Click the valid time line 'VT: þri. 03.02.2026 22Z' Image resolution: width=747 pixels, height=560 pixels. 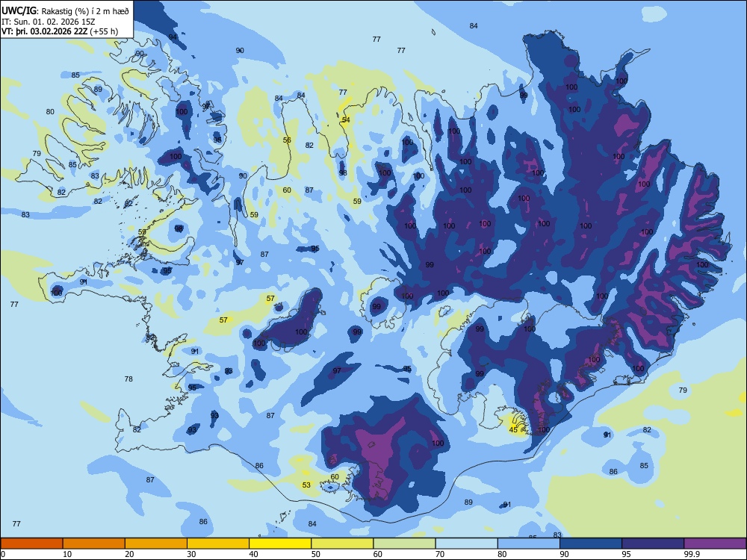point(44,31)
